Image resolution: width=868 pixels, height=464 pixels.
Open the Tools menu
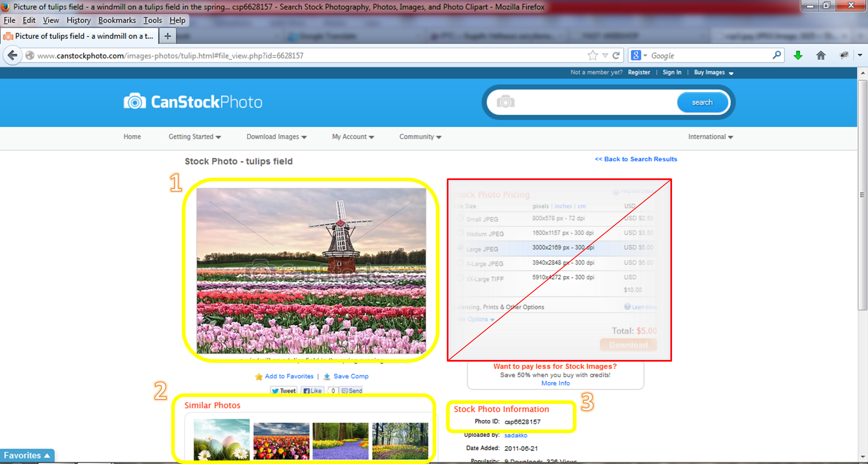[x=152, y=20]
